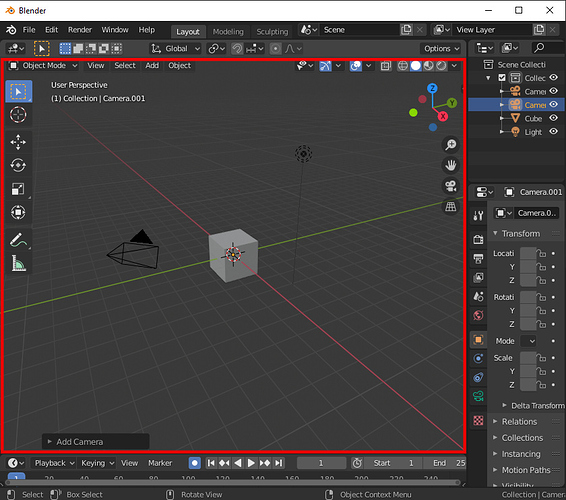Open the File menu
The height and width of the screenshot is (500, 566).
coord(29,30)
